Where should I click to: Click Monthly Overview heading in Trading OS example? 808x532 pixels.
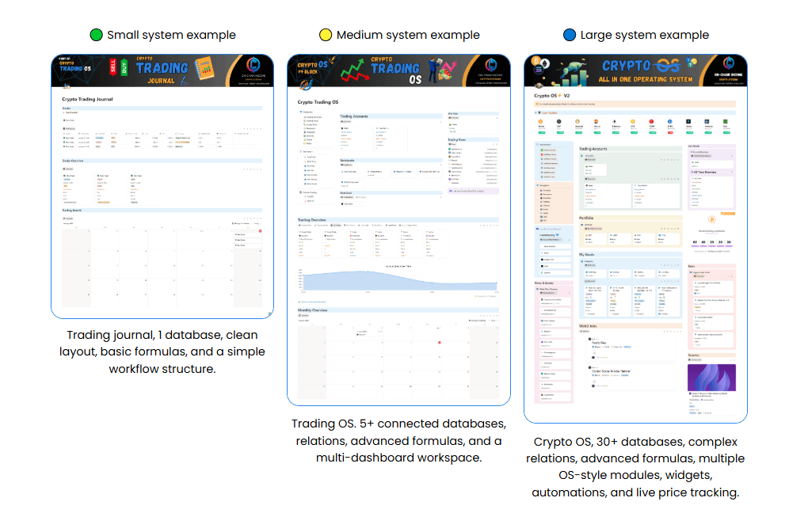click(x=313, y=310)
